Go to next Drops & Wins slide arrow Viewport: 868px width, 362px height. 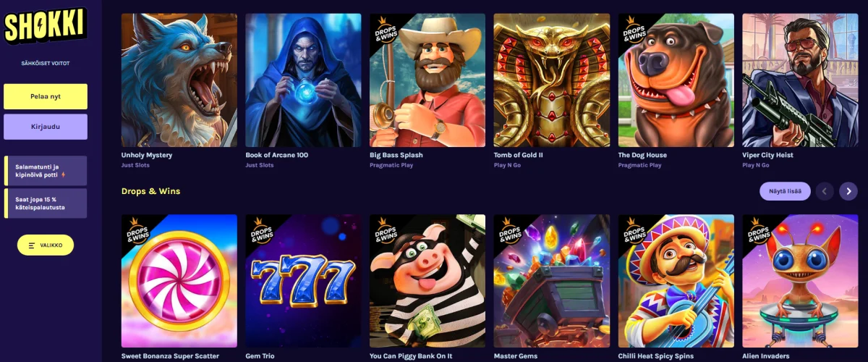click(848, 191)
